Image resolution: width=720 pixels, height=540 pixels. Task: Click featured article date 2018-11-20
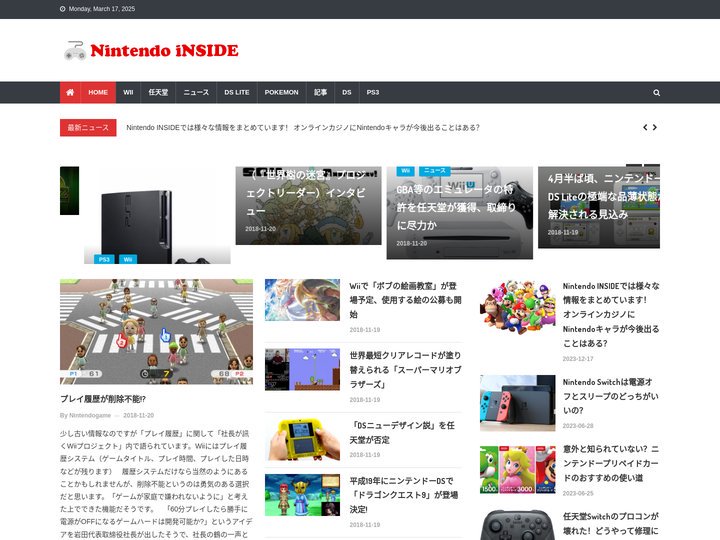[x=138, y=415]
